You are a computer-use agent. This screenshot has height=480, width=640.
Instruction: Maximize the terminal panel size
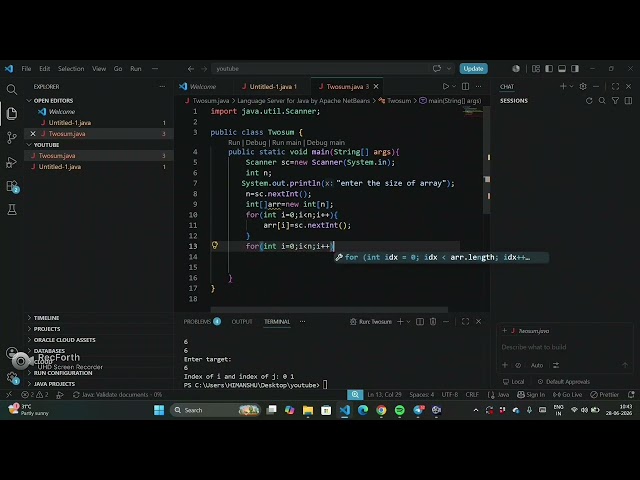465,322
